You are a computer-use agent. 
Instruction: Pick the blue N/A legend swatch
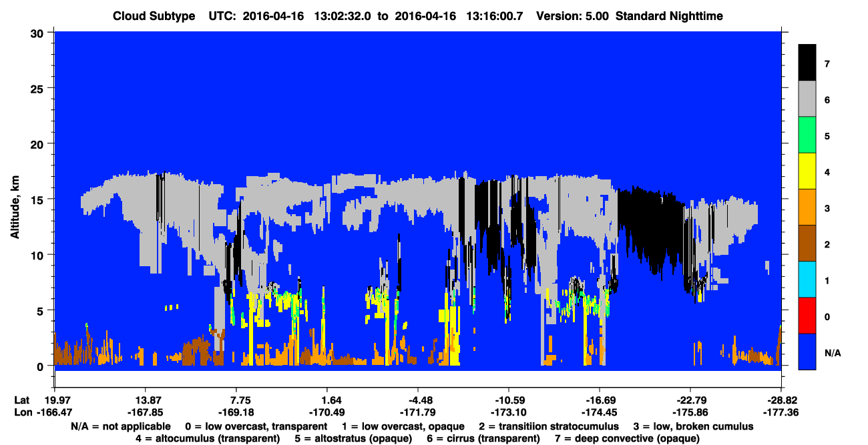(x=807, y=352)
